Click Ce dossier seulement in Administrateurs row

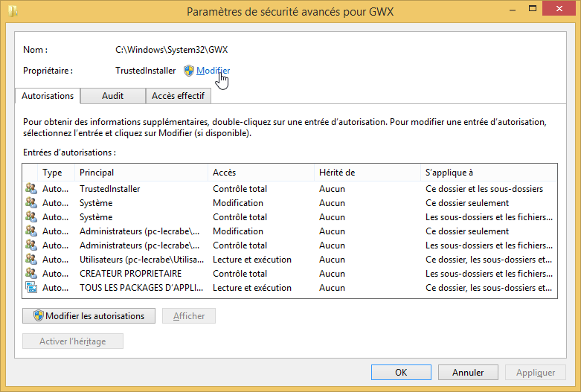coord(467,231)
